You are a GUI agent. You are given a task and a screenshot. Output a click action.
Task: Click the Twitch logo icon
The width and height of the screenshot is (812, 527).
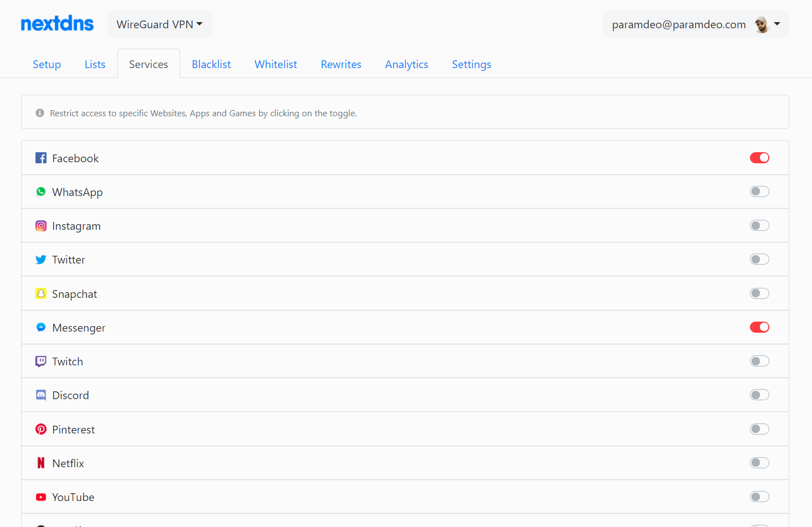[x=41, y=361]
